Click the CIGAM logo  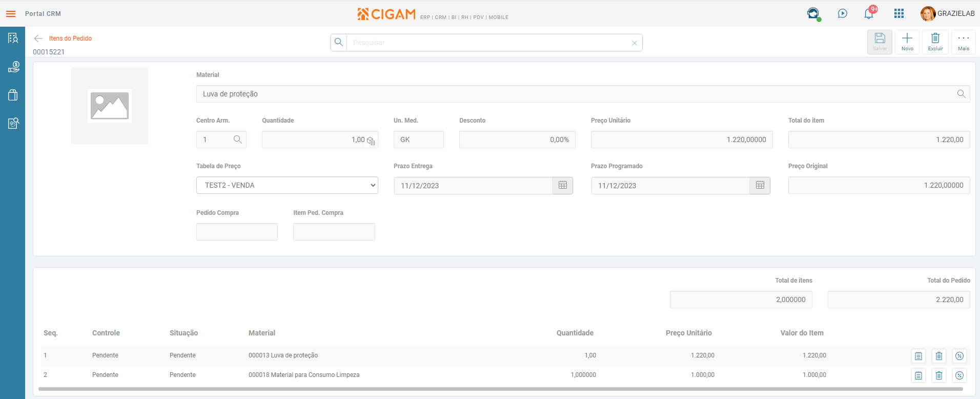[x=386, y=14]
